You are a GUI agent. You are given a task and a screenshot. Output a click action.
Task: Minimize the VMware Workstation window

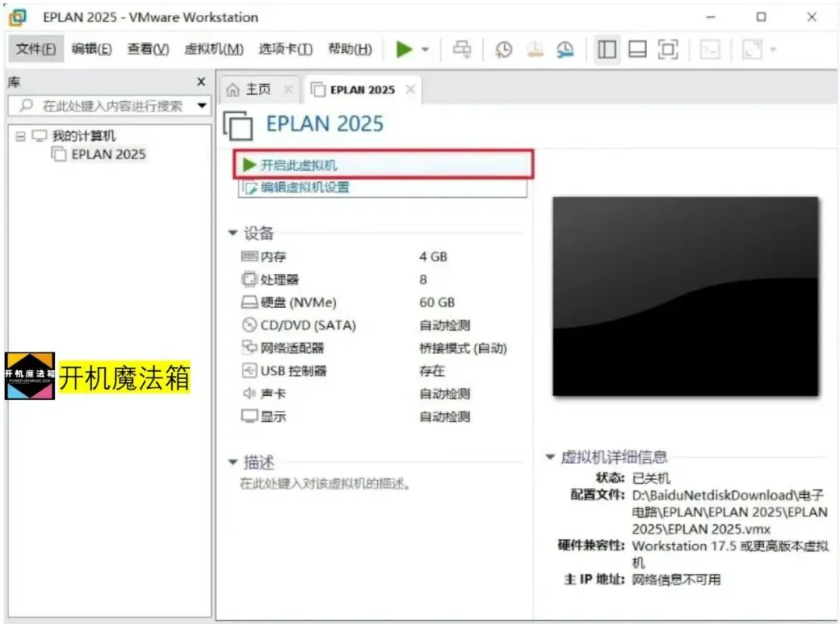coord(710,17)
